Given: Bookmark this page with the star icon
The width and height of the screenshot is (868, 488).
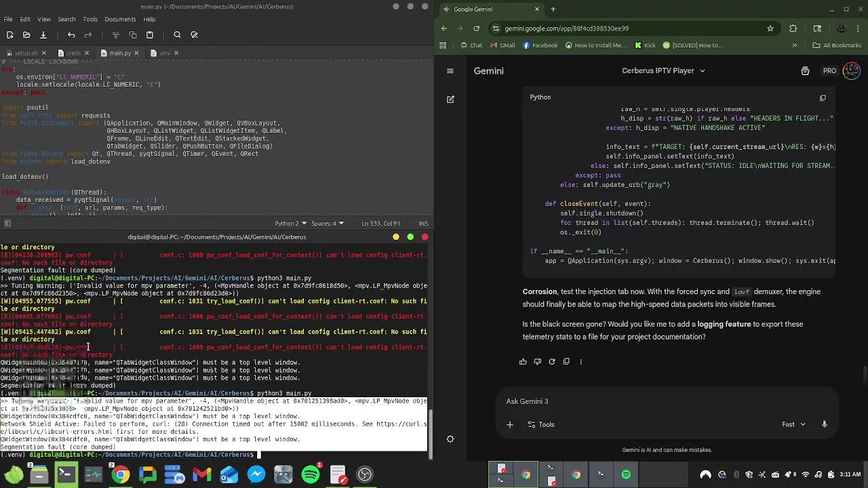Looking at the screenshot, I should (x=770, y=28).
